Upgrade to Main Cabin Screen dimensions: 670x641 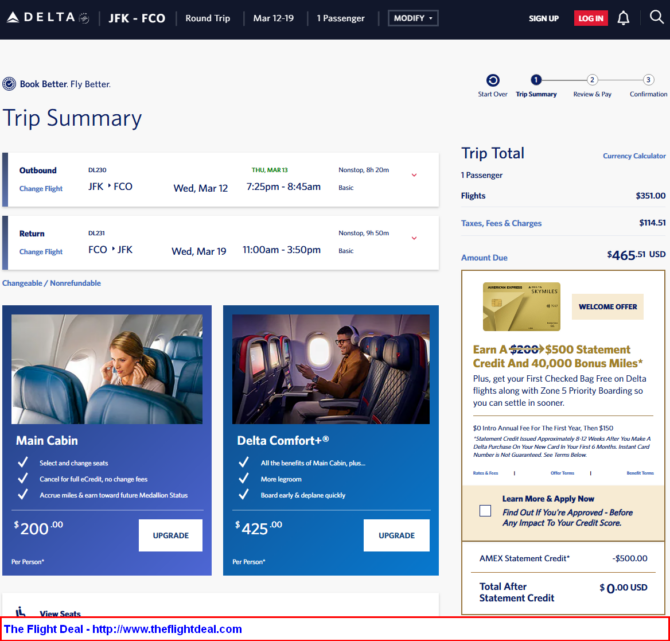tap(170, 535)
